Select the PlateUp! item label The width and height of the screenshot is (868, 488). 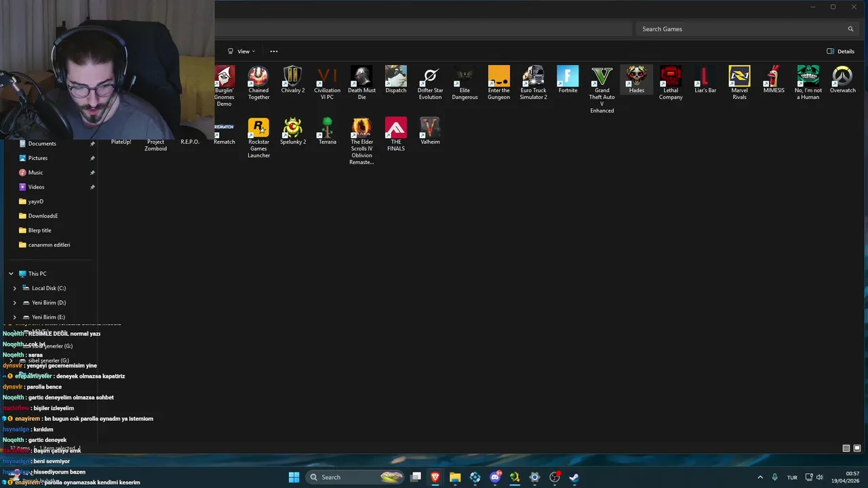click(x=121, y=142)
